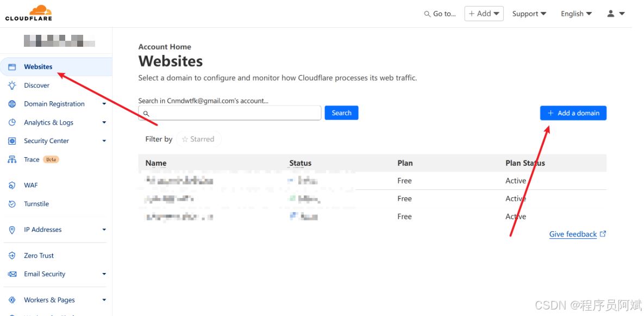Click the Workers & Pages icon
Screen dimensions: 644x316
tap(12, 300)
